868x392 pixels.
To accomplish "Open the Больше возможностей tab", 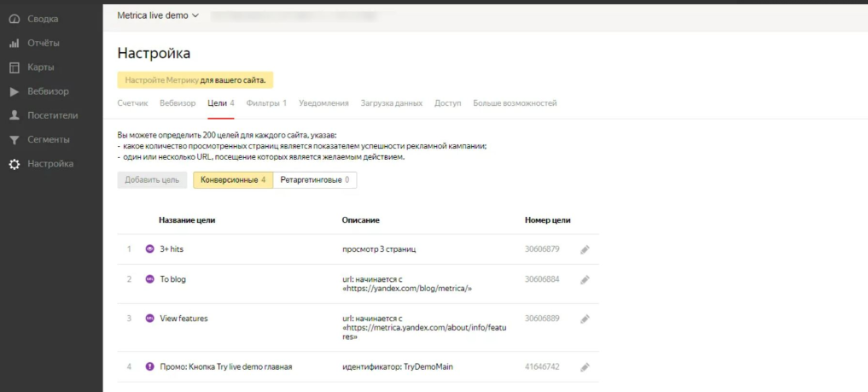I will pyautogui.click(x=515, y=103).
